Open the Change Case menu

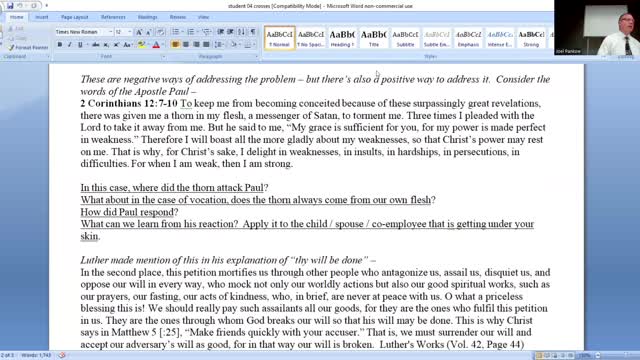point(128,44)
